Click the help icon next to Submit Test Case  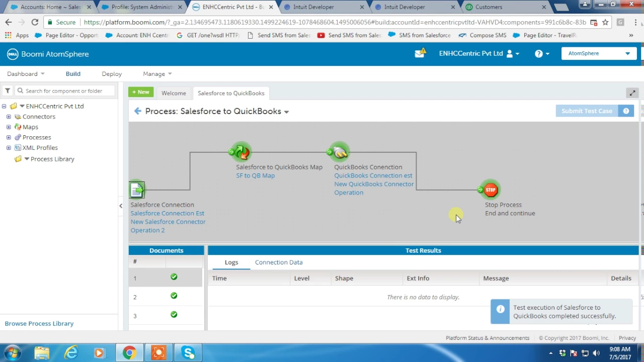pyautogui.click(x=626, y=111)
